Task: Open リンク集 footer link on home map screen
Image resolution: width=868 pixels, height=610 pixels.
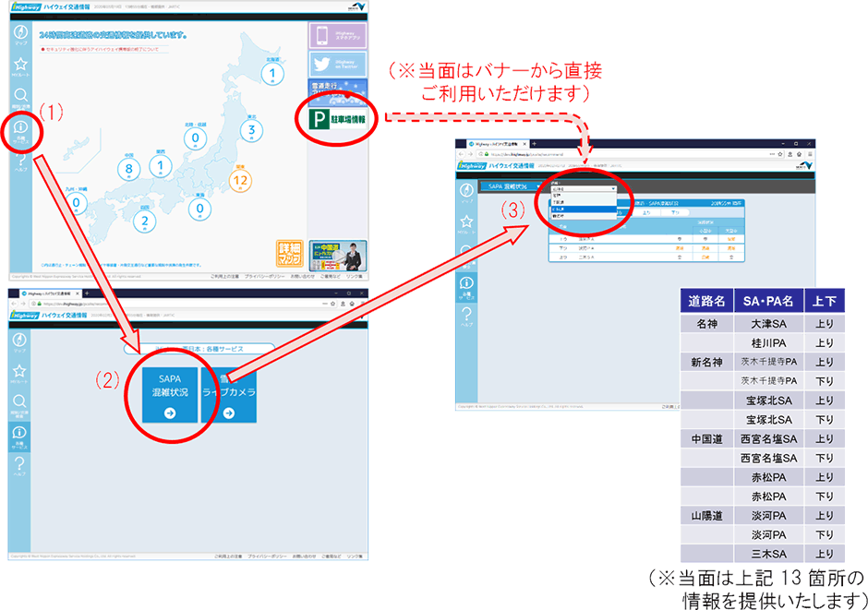Action: click(355, 276)
